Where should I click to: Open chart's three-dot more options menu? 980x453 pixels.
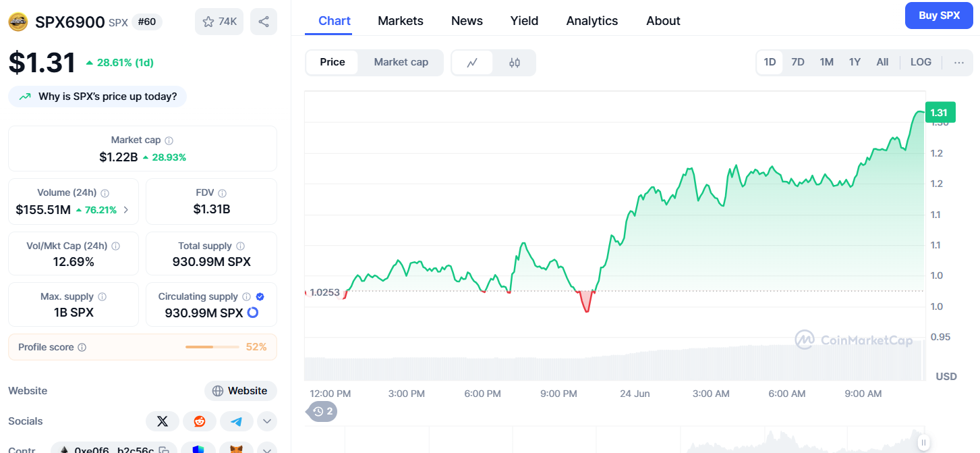tap(959, 63)
